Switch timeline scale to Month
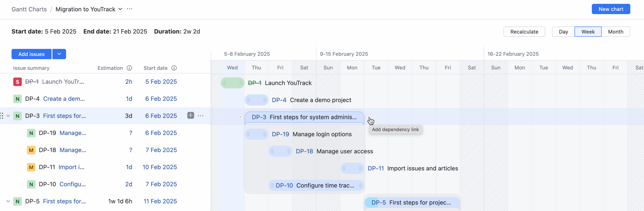The image size is (644, 211). [x=616, y=32]
